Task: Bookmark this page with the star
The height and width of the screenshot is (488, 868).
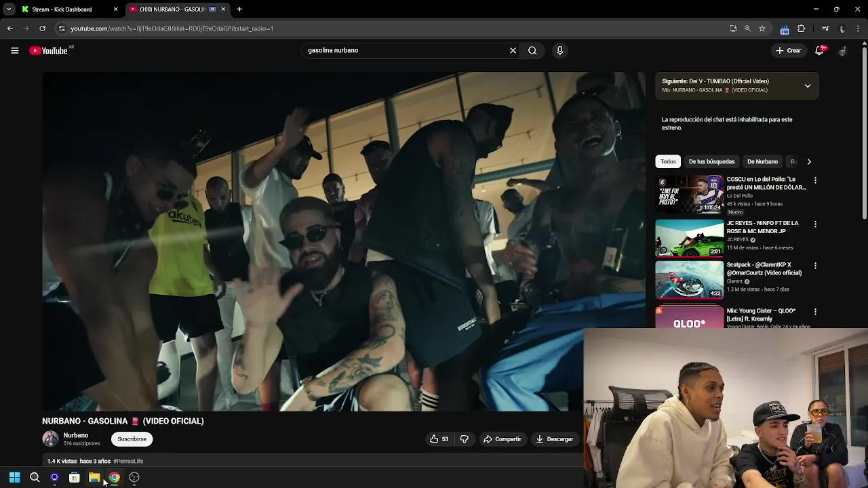Action: (x=762, y=28)
